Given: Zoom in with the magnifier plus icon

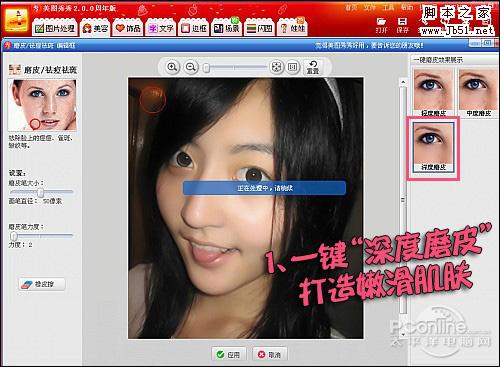Looking at the screenshot, I should pyautogui.click(x=172, y=67).
